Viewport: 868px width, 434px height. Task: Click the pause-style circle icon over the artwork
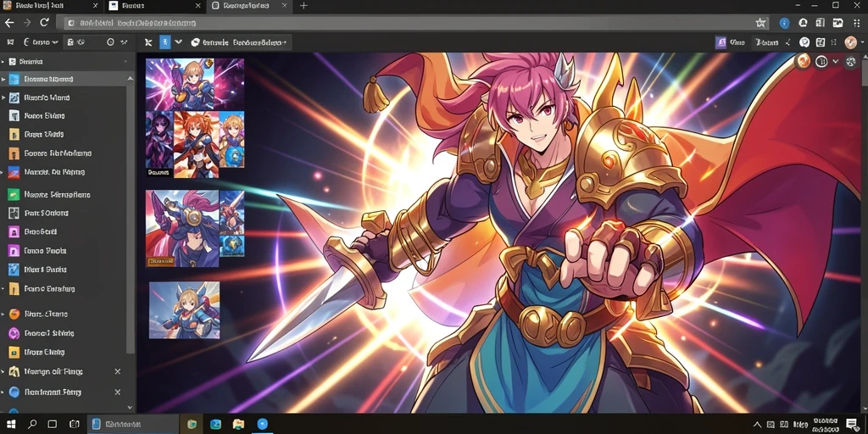(x=821, y=61)
